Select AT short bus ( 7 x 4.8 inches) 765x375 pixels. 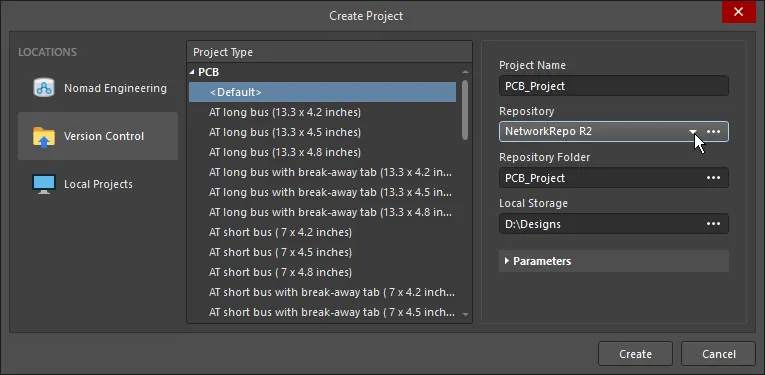coord(281,272)
